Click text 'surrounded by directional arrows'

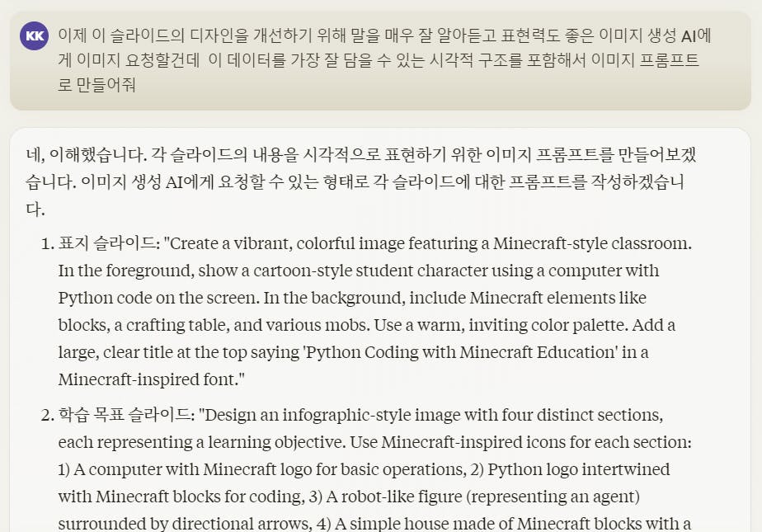185,524
